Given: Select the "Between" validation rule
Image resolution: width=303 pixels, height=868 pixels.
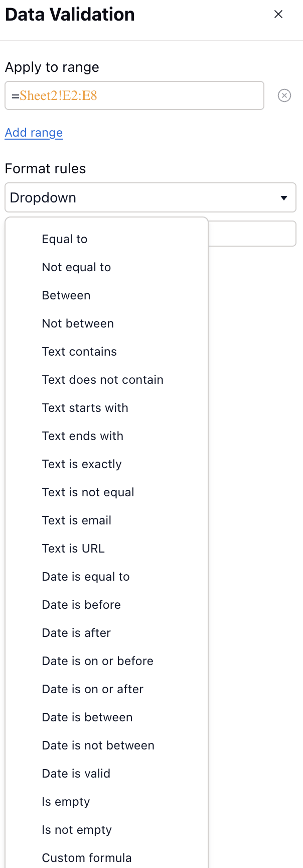Looking at the screenshot, I should point(66,295).
